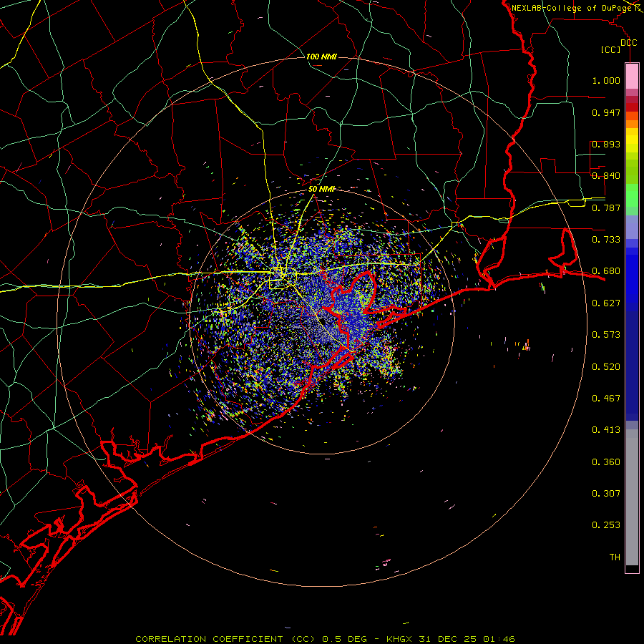Click the 0.520 color scale value
This screenshot has width=644, height=644.
pos(606,367)
